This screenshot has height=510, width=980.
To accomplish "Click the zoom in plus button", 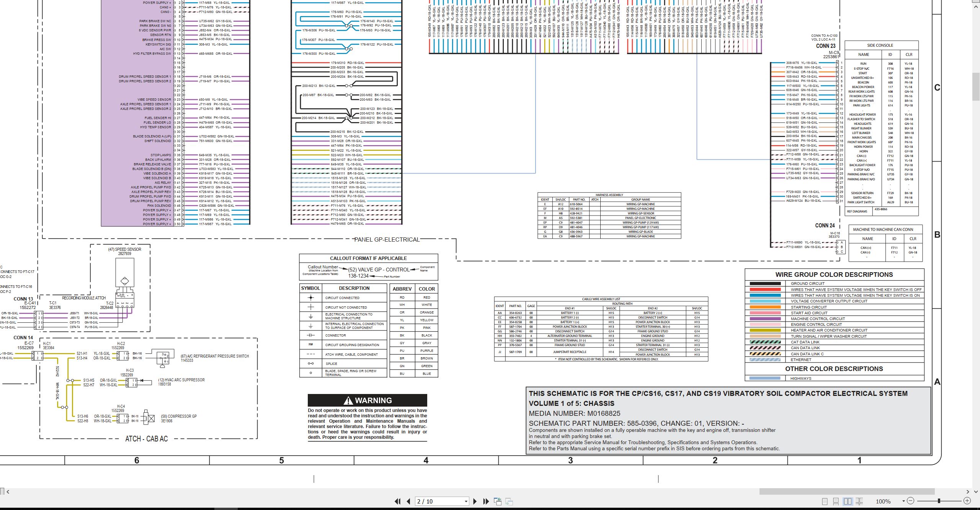I will [967, 501].
